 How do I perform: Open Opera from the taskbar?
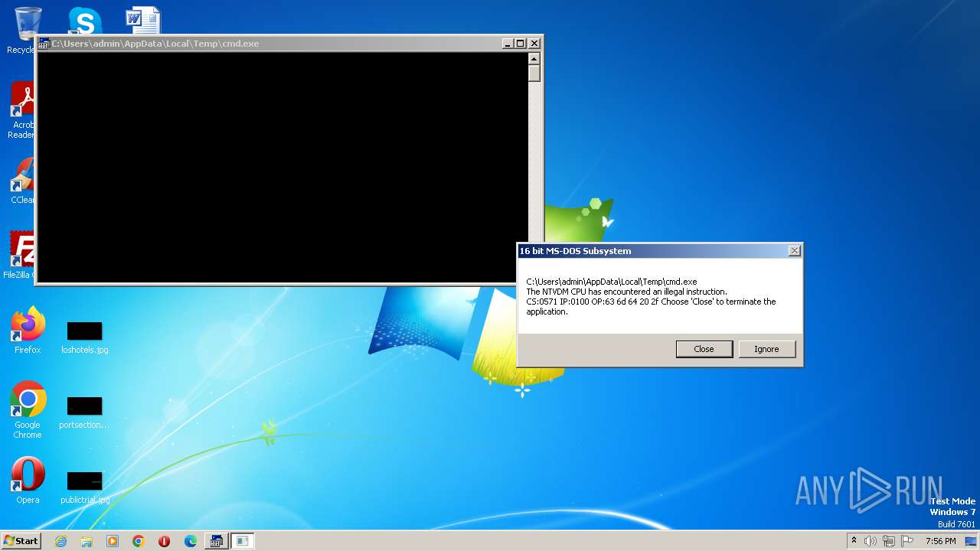pos(164,541)
